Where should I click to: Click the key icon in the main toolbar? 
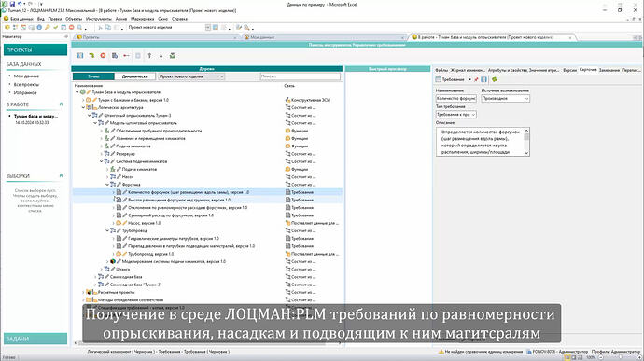[x=48, y=27]
